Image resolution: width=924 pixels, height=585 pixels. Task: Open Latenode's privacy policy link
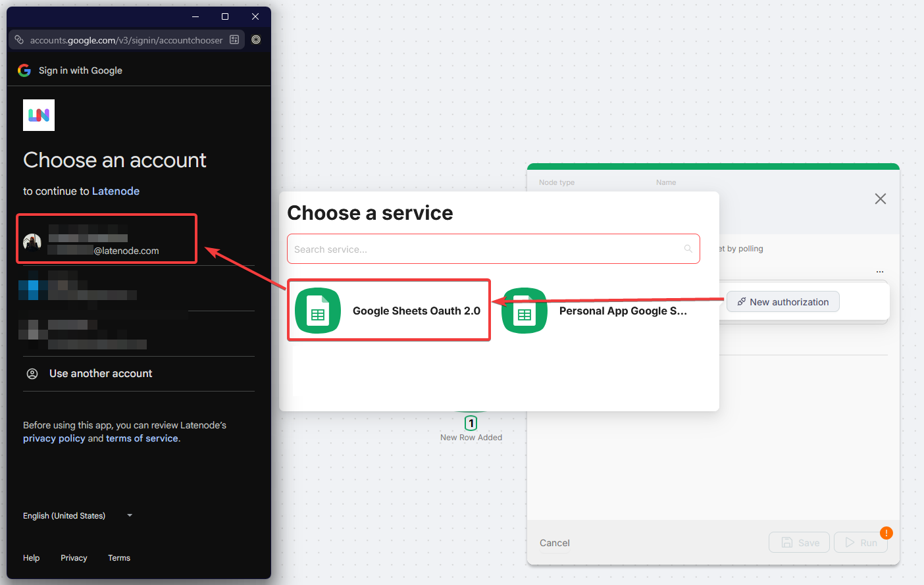54,438
